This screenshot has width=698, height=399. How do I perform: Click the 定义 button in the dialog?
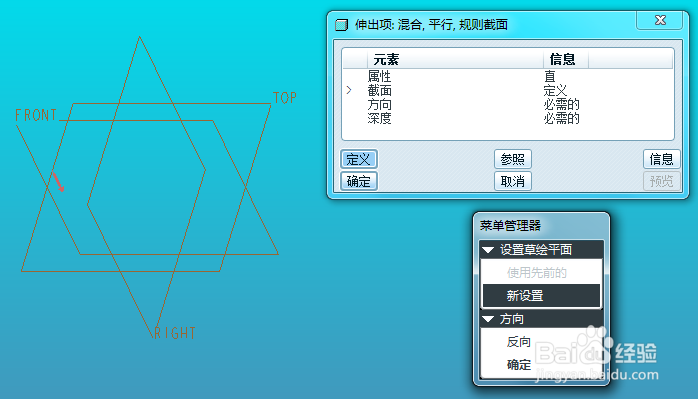pos(359,159)
